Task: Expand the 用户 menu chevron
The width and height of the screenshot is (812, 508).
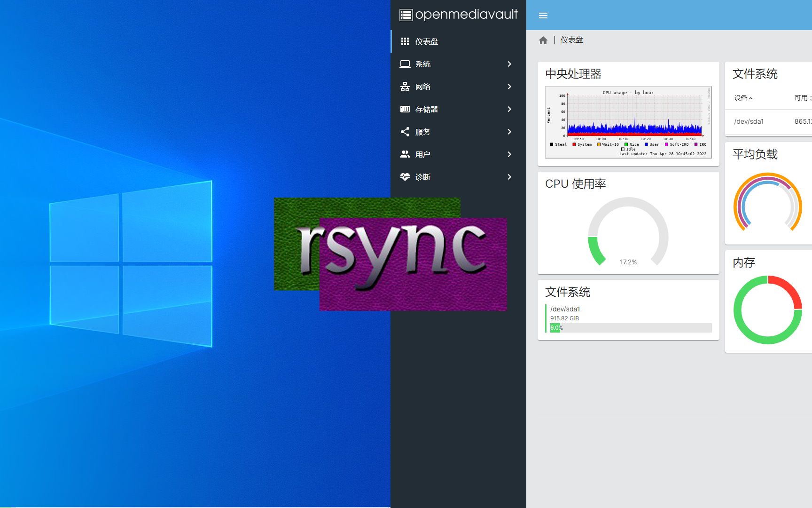Action: (509, 154)
